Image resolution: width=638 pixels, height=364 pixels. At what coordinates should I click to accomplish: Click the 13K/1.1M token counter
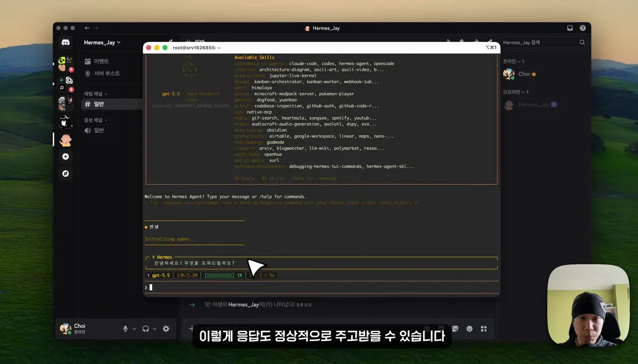(187, 275)
